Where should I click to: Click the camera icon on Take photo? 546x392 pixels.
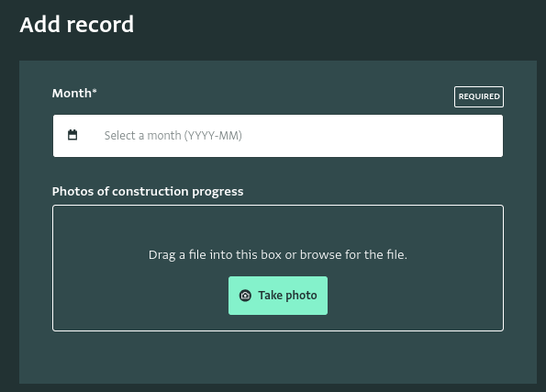[245, 296]
